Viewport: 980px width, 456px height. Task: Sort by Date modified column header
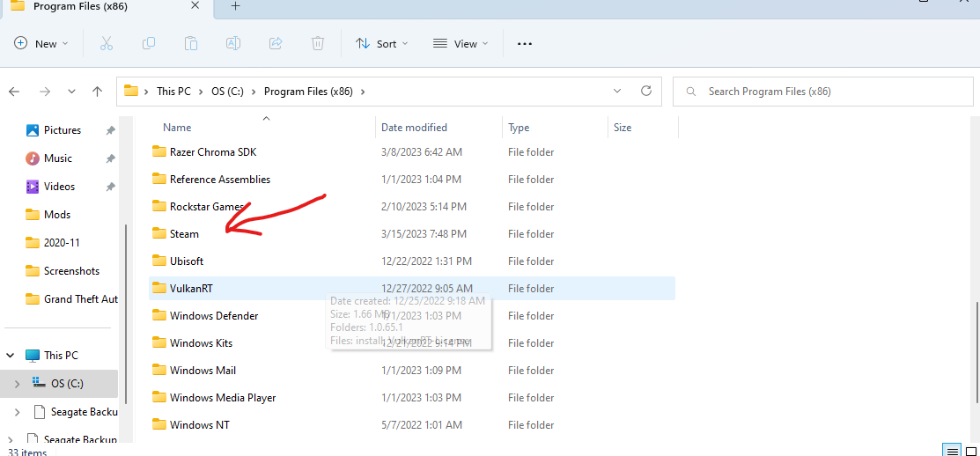(x=415, y=128)
